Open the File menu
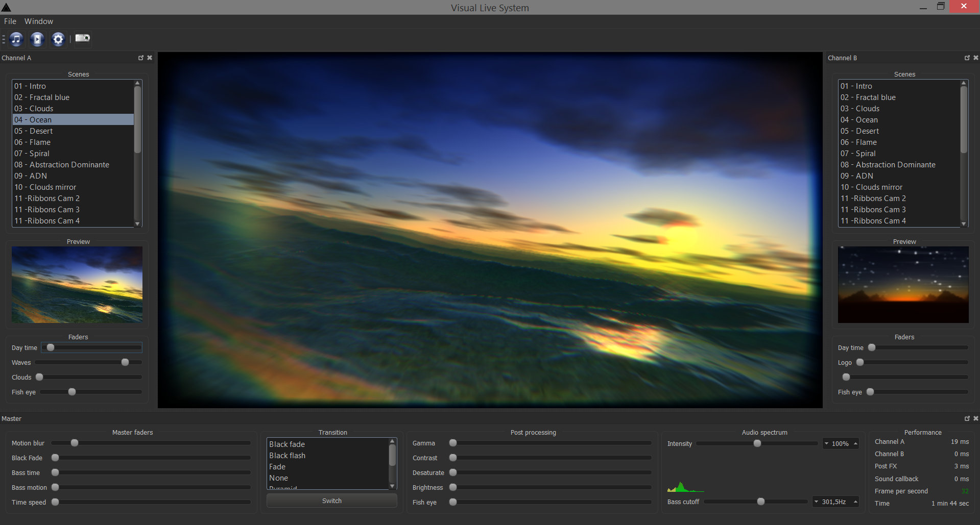980x525 pixels. pyautogui.click(x=10, y=21)
